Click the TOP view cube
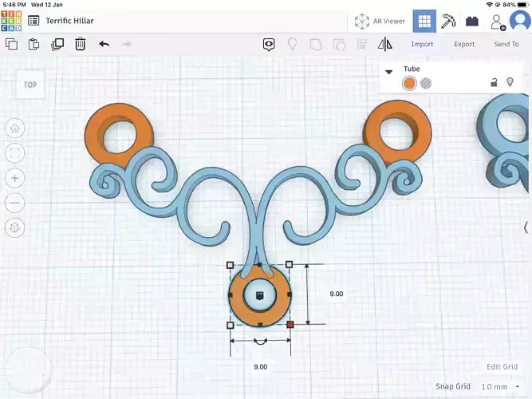 click(x=30, y=85)
